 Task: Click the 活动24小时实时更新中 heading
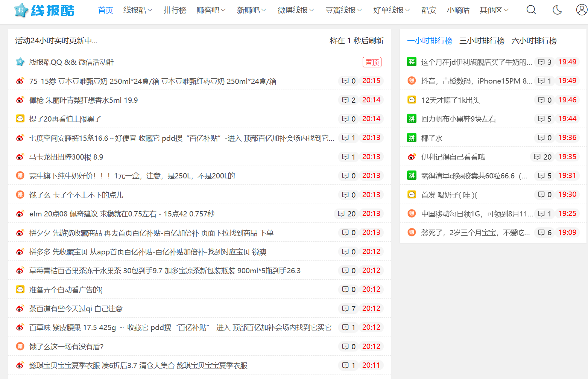56,41
